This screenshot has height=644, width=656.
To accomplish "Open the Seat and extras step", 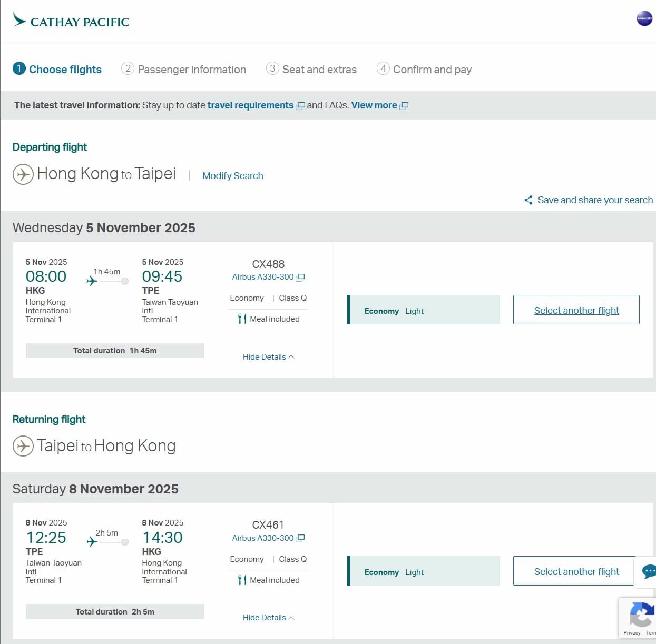I will point(311,70).
